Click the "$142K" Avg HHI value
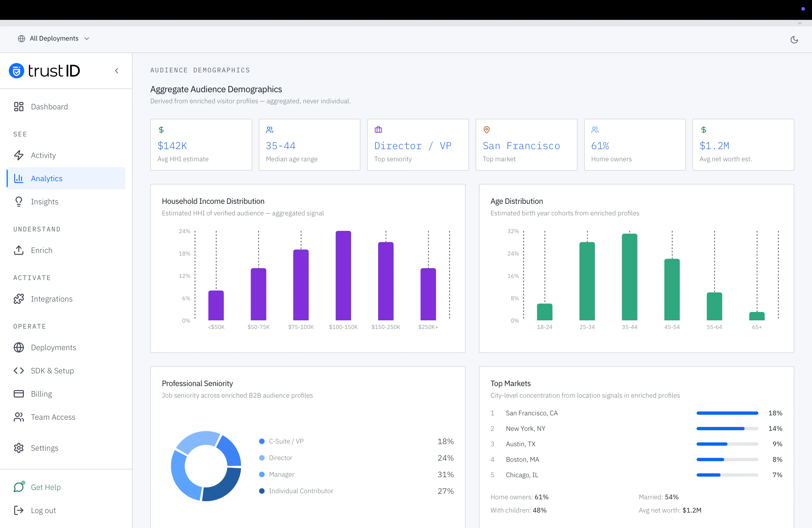812x528 pixels. coord(172,146)
